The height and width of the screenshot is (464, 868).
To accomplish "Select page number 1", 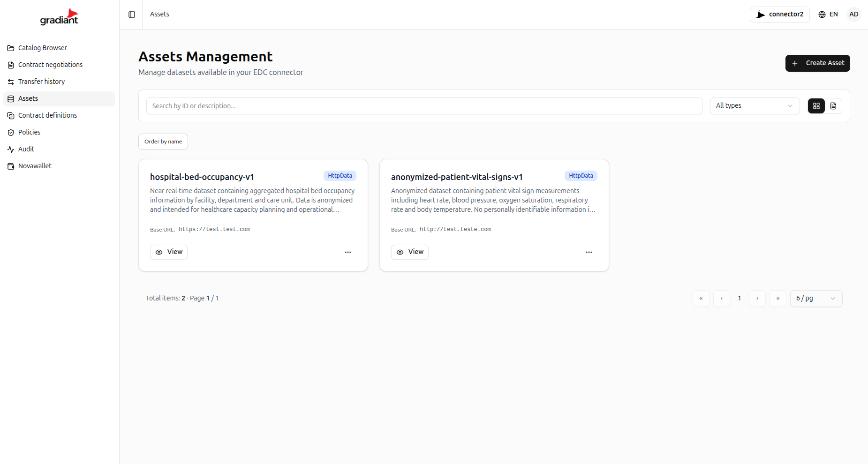I will (x=740, y=299).
